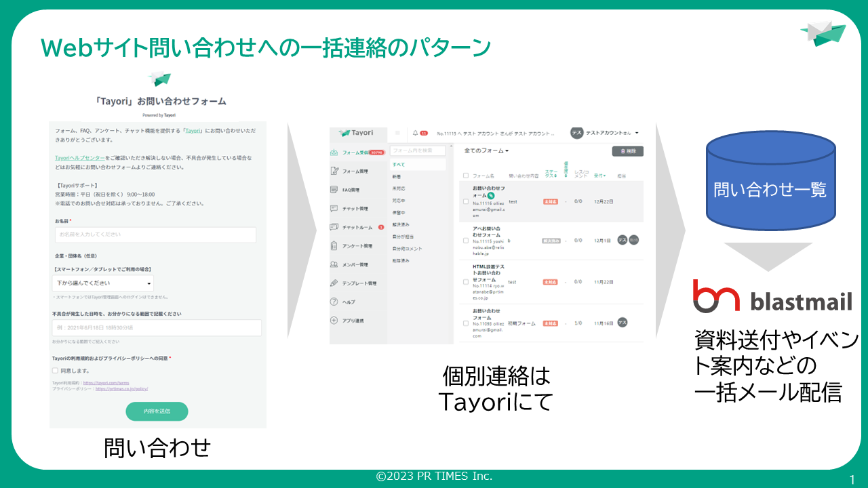The width and height of the screenshot is (868, 488).
Task: Click the Tayori logo in the admin header
Action: [x=355, y=133]
